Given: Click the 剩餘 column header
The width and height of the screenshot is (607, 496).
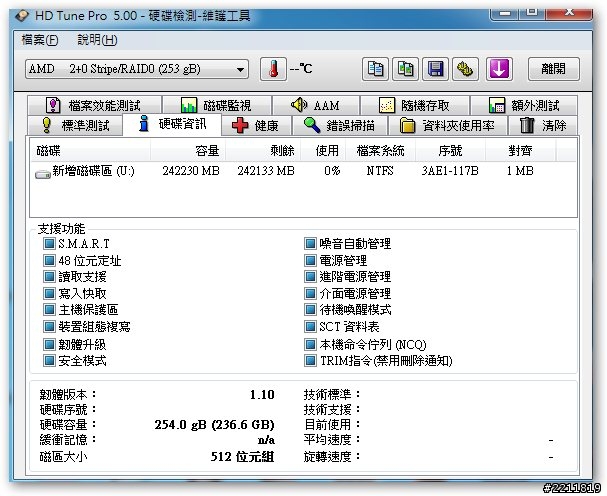Looking at the screenshot, I should pyautogui.click(x=263, y=150).
